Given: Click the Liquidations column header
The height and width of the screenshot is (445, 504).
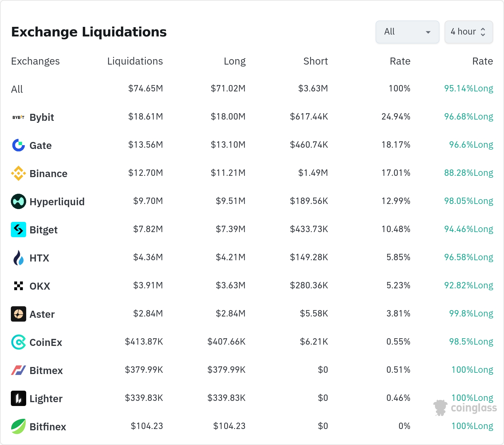Looking at the screenshot, I should pyautogui.click(x=135, y=61).
